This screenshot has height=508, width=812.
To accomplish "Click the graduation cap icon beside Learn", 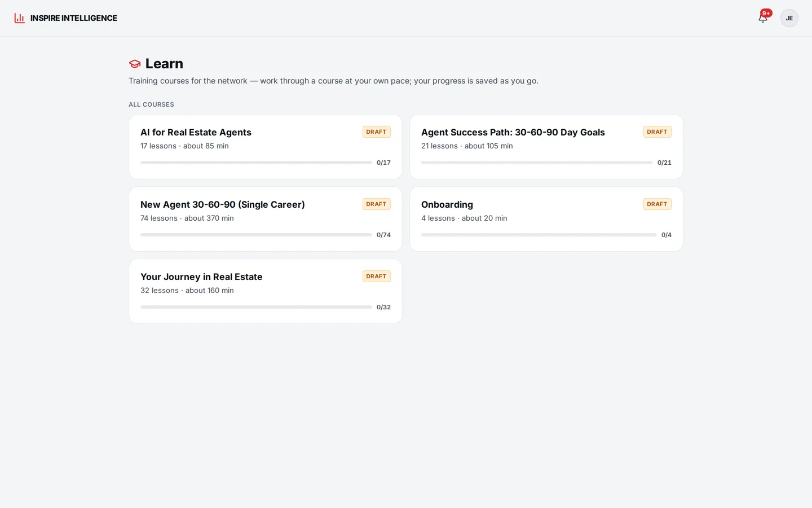I will coord(135,64).
